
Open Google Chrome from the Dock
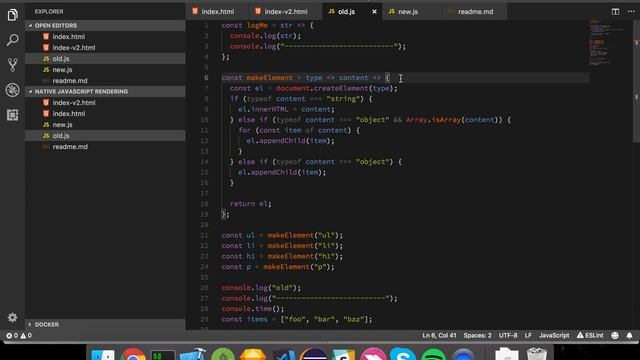[133, 354]
